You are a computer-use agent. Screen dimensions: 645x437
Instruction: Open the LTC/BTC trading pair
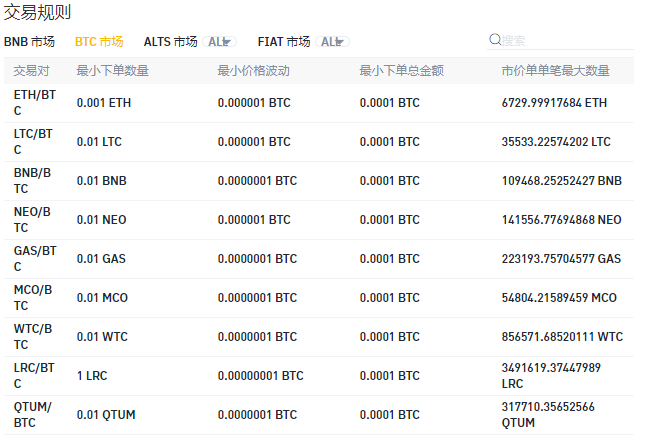(35, 142)
